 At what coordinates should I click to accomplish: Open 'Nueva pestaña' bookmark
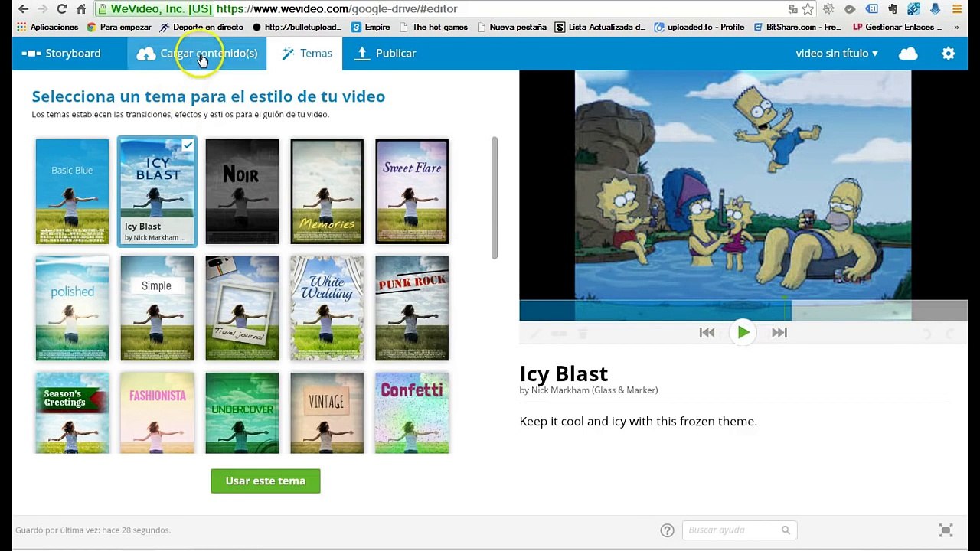(x=511, y=27)
